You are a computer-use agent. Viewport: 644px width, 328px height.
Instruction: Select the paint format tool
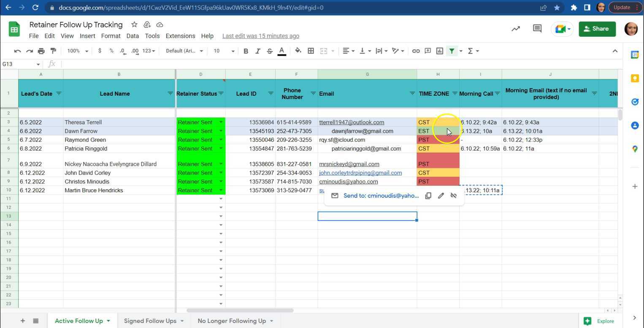(53, 51)
